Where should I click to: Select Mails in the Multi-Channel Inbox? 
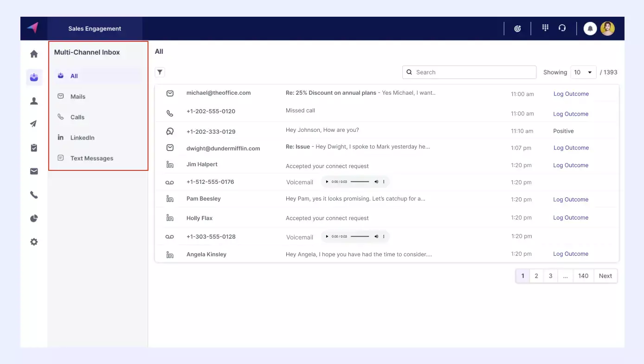78,96
